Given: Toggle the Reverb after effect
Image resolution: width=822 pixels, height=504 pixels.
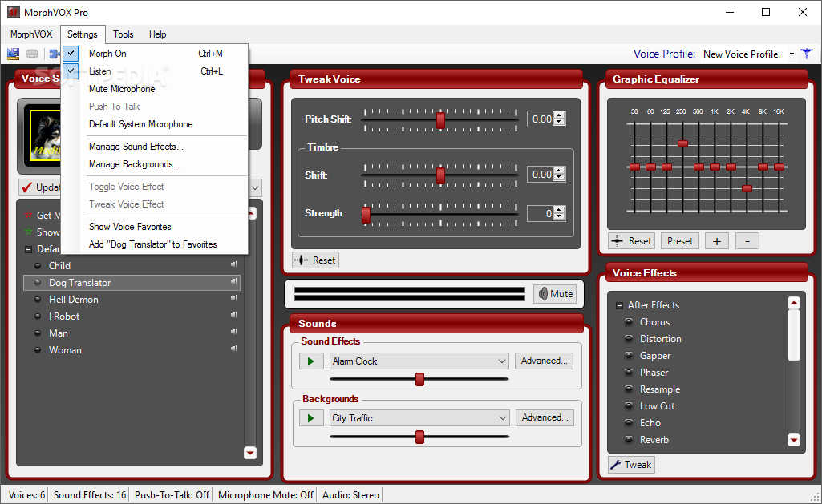Looking at the screenshot, I should point(629,439).
